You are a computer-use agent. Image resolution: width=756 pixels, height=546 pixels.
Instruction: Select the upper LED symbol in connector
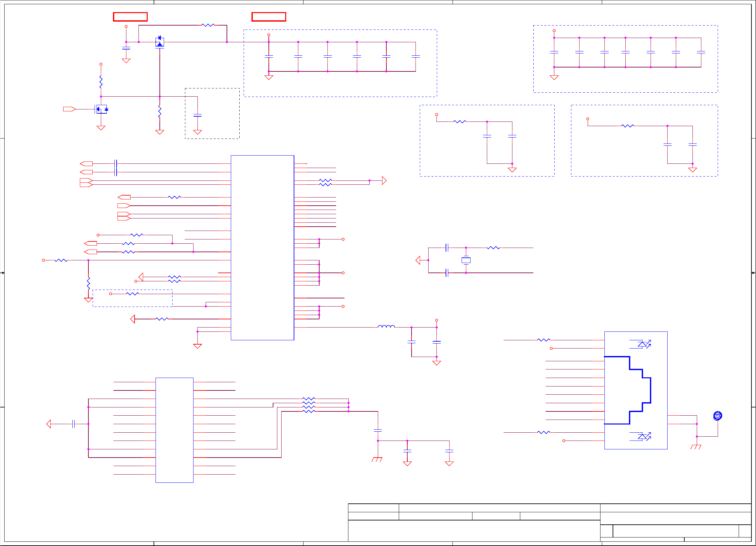coord(642,344)
